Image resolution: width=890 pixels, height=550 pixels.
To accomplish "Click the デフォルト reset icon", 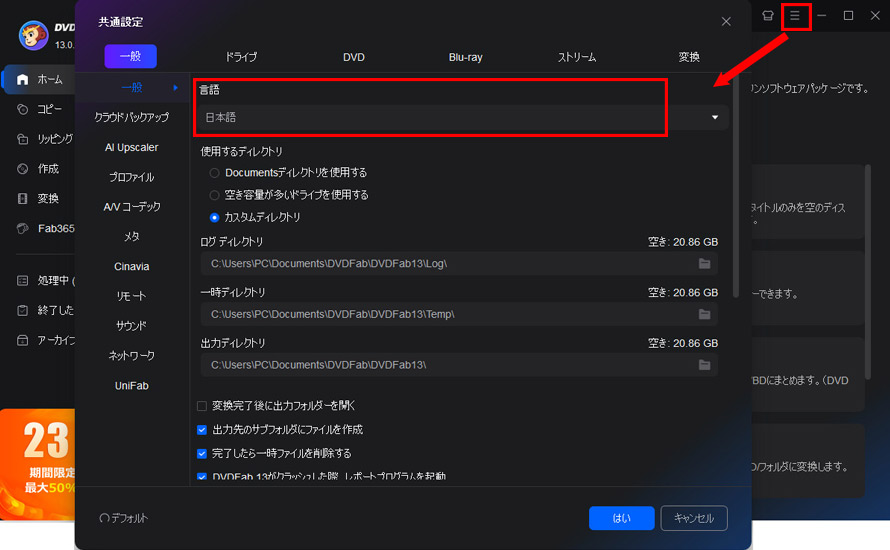I will pos(104,518).
